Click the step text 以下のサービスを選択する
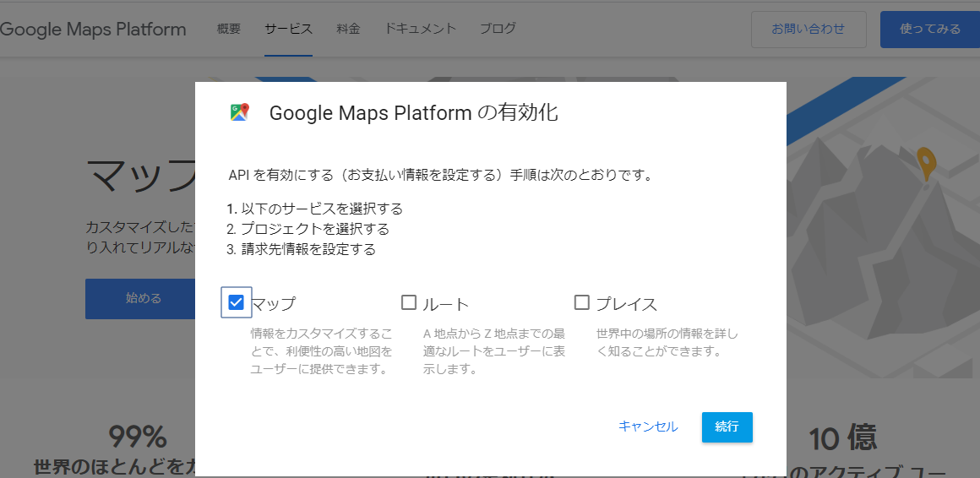The width and height of the screenshot is (980, 478). [x=322, y=208]
